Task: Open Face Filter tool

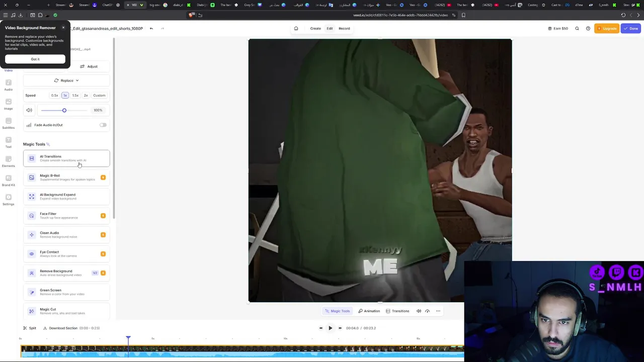Action: pos(66,216)
